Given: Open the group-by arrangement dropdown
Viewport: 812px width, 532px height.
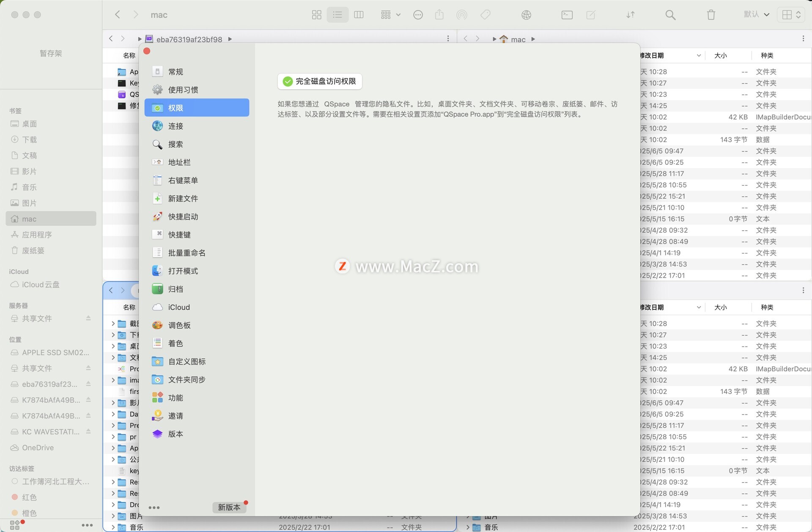Looking at the screenshot, I should [x=390, y=15].
